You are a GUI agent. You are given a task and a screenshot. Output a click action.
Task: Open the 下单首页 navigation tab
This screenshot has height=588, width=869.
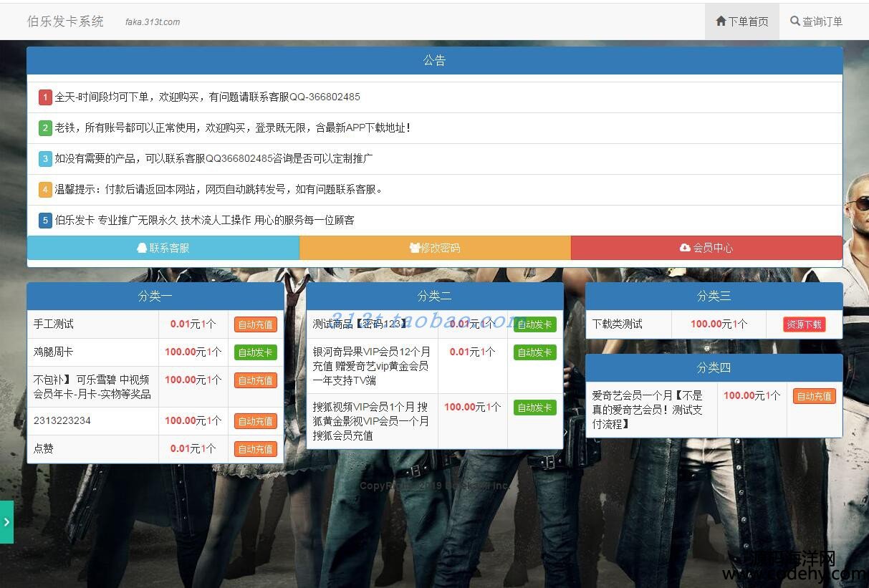pyautogui.click(x=742, y=21)
